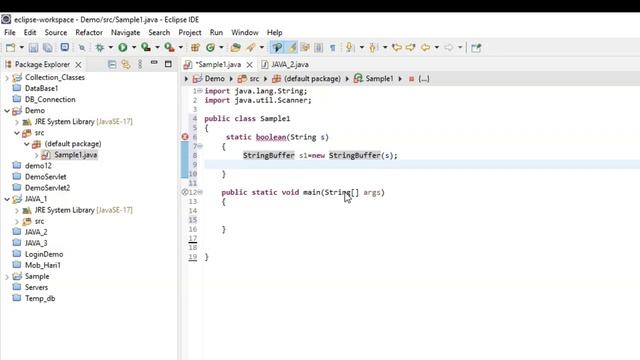Open the Coverage dropdown arrow
The image size is (640, 360).
[x=157, y=48]
